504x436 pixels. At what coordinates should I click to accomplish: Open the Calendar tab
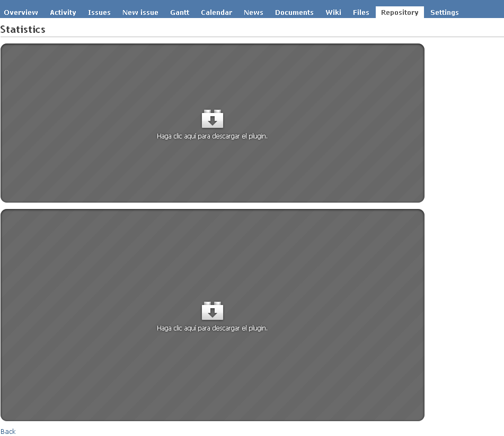tap(216, 12)
